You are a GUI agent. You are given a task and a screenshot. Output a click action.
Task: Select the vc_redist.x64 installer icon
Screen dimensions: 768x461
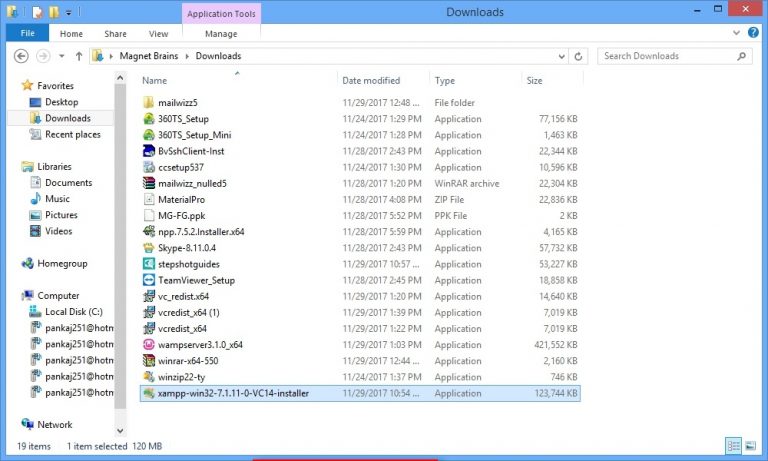click(148, 296)
